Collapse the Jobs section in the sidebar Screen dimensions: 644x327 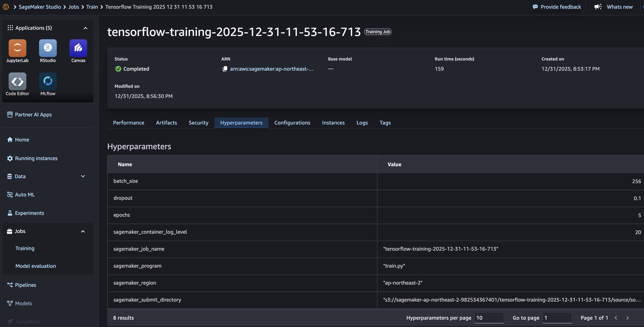83,231
